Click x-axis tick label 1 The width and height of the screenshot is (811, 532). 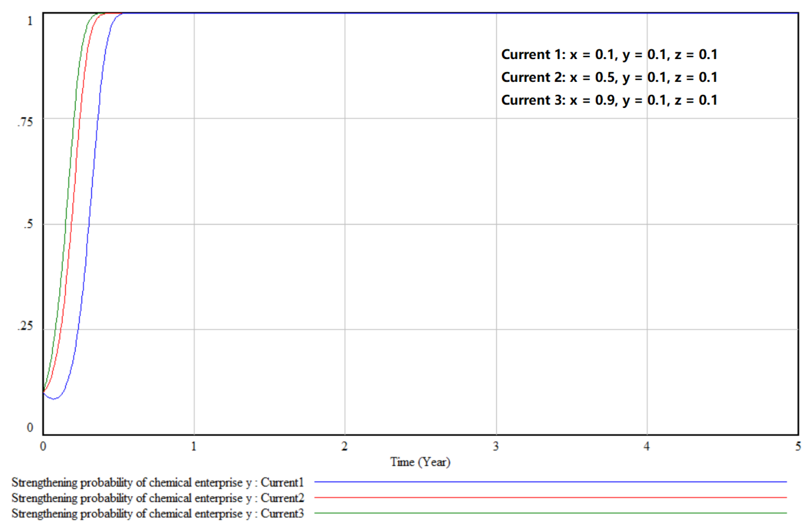(x=194, y=446)
